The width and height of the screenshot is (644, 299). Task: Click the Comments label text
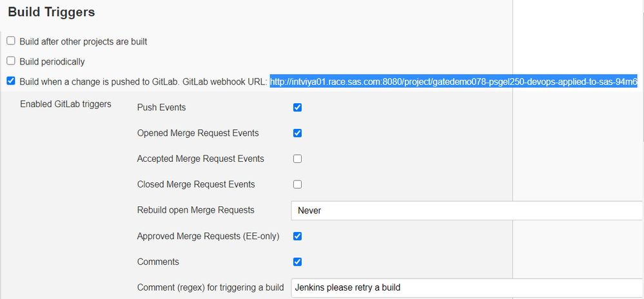coord(158,262)
